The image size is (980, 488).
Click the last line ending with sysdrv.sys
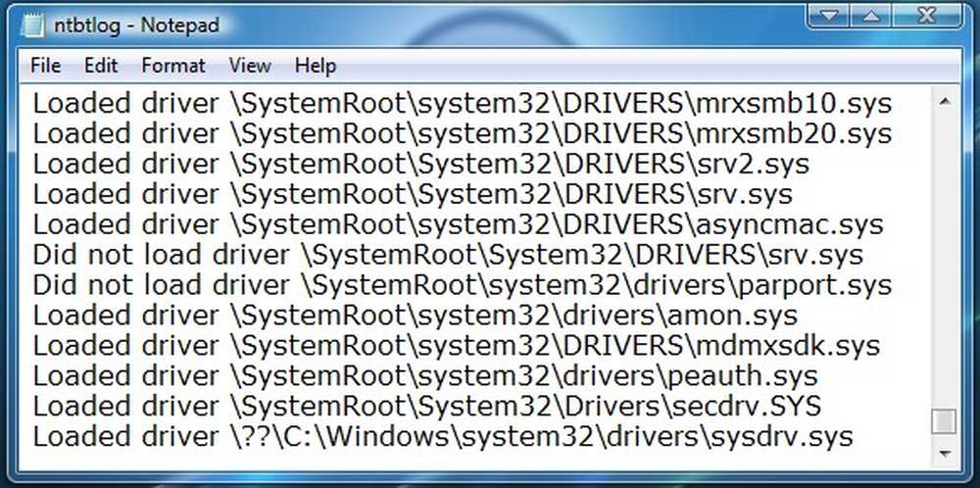[443, 436]
